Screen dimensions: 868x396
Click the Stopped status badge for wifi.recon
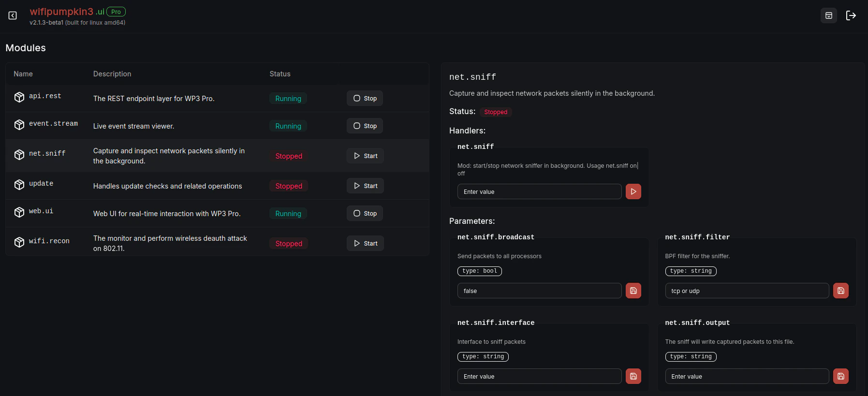(289, 243)
